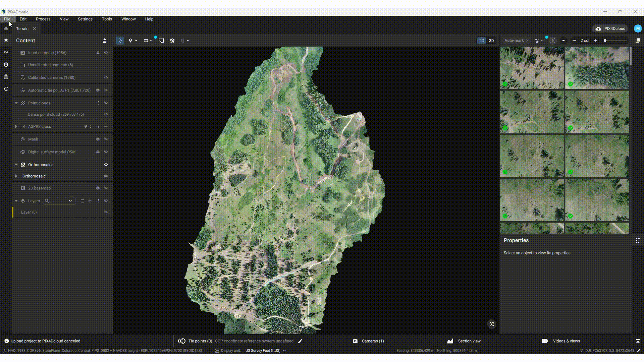Image resolution: width=644 pixels, height=362 pixels.
Task: Show the Dense point cloud layer
Action: (106, 114)
